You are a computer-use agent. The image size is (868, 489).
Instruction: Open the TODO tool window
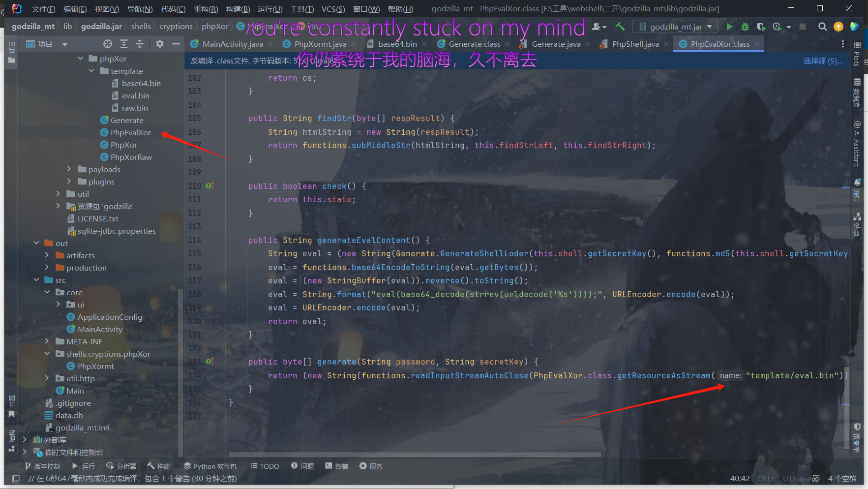click(265, 466)
